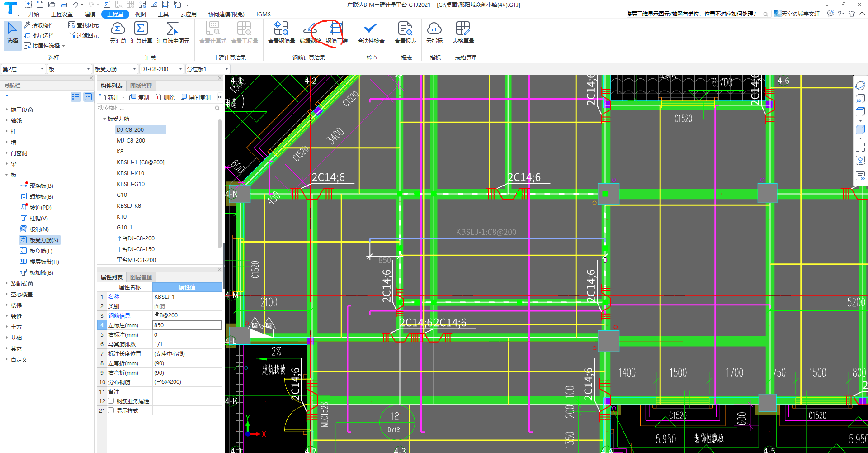Click the display settings list-eye icon on canvas sidebar
This screenshot has height=453, width=868.
pyautogui.click(x=860, y=176)
